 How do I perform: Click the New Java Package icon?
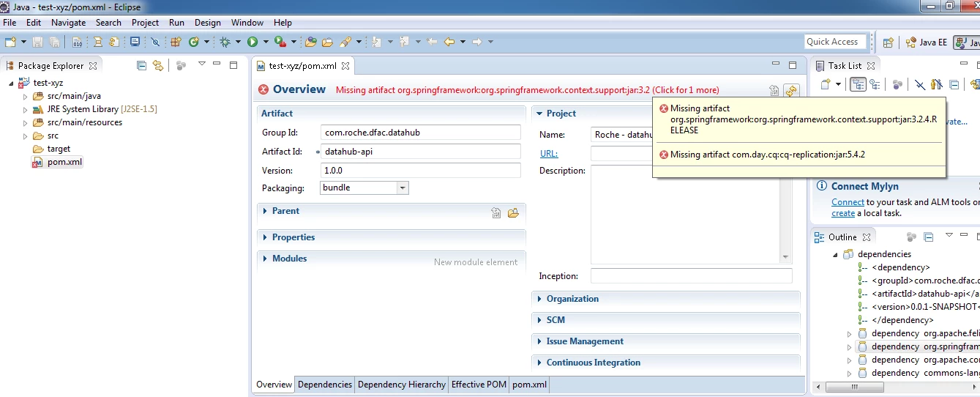(176, 42)
